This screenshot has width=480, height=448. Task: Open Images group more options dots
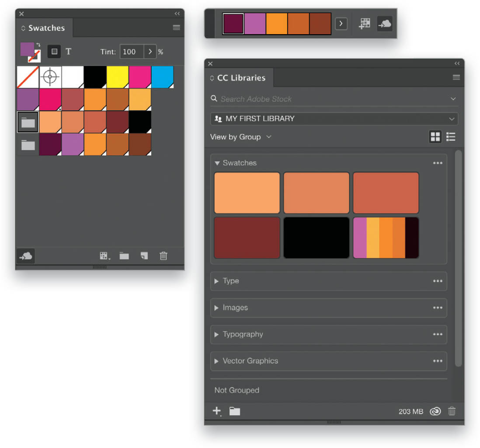438,308
